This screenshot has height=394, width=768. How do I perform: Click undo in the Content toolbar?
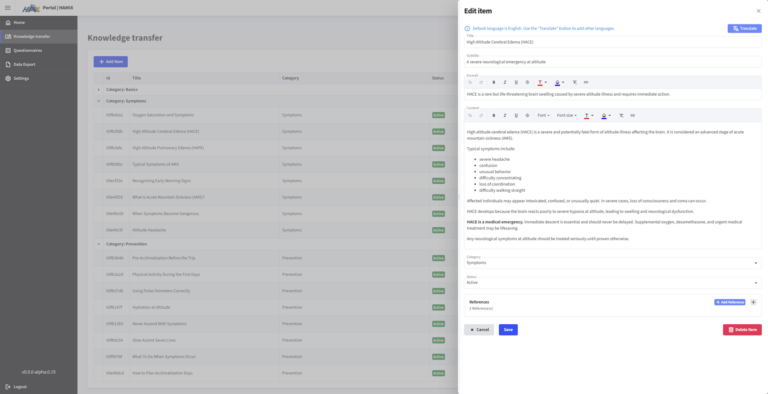pos(470,116)
